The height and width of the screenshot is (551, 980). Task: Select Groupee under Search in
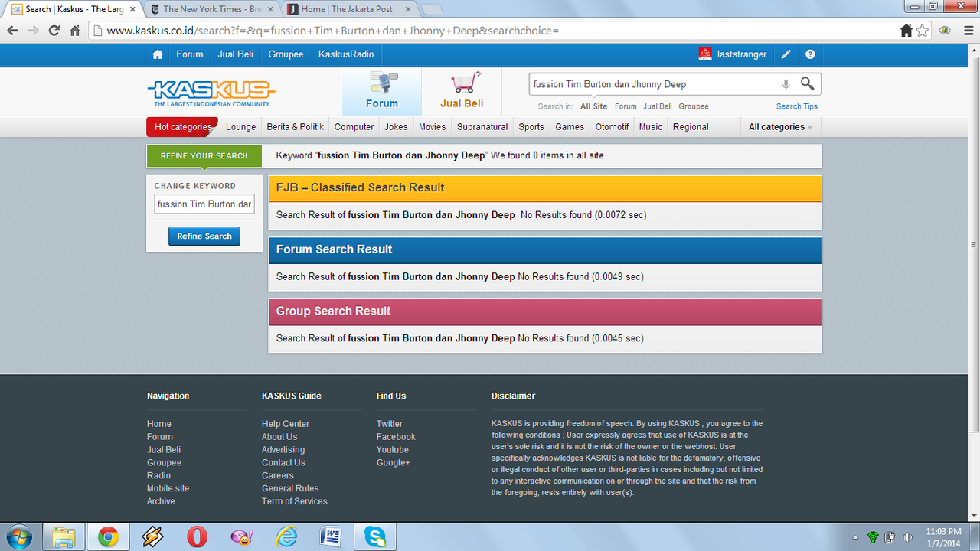[x=694, y=106]
